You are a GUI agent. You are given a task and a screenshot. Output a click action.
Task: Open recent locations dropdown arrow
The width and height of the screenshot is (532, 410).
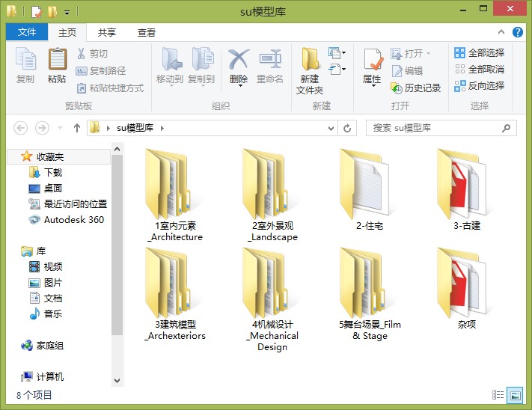[x=60, y=128]
